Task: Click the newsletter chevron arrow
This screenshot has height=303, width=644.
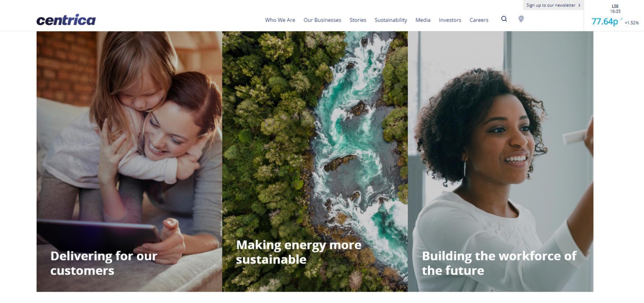Action: (x=579, y=5)
